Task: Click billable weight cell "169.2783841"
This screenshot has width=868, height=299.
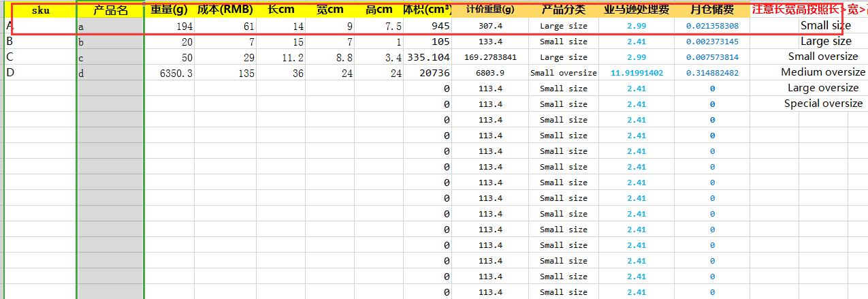Action: click(490, 58)
